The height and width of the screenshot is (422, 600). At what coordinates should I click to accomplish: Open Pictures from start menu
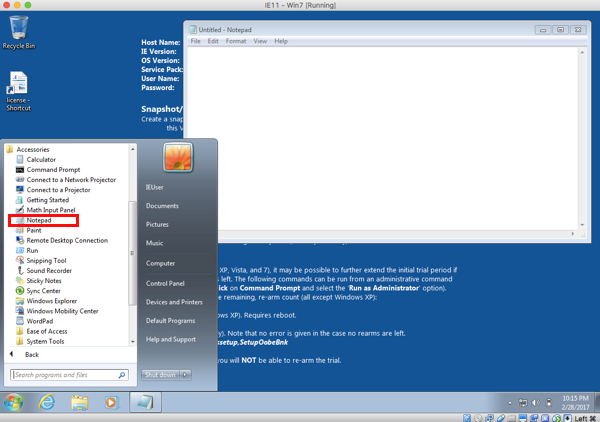[157, 225]
